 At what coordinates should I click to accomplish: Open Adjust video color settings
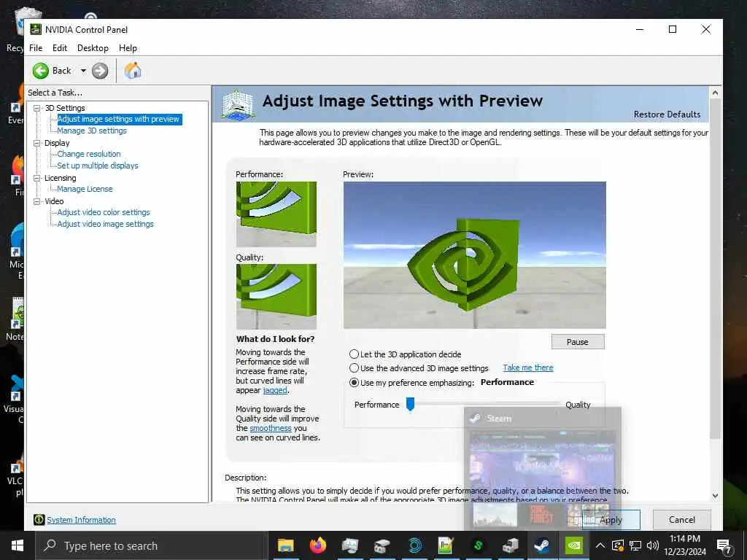coord(104,212)
